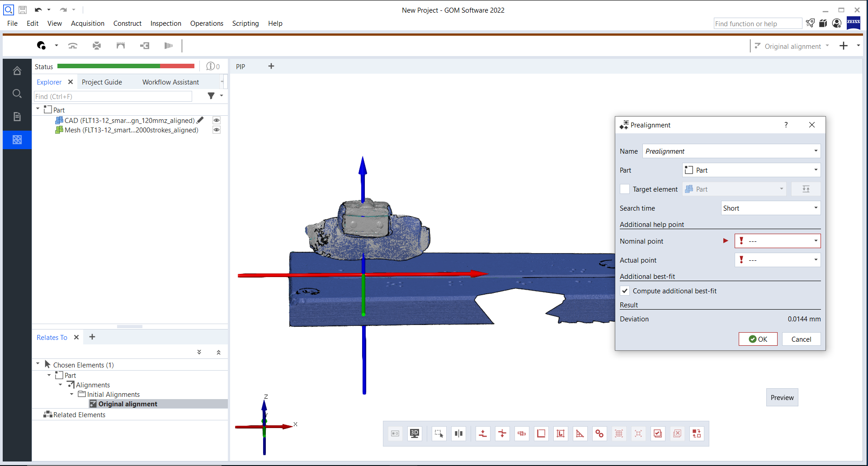Click the red square corner icon

tap(541, 433)
